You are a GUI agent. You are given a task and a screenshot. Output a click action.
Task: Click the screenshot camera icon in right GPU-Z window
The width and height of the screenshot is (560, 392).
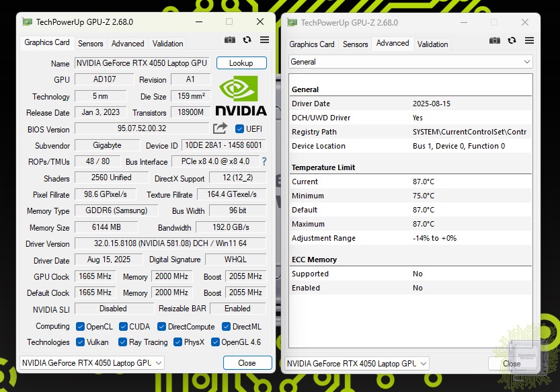click(x=495, y=40)
